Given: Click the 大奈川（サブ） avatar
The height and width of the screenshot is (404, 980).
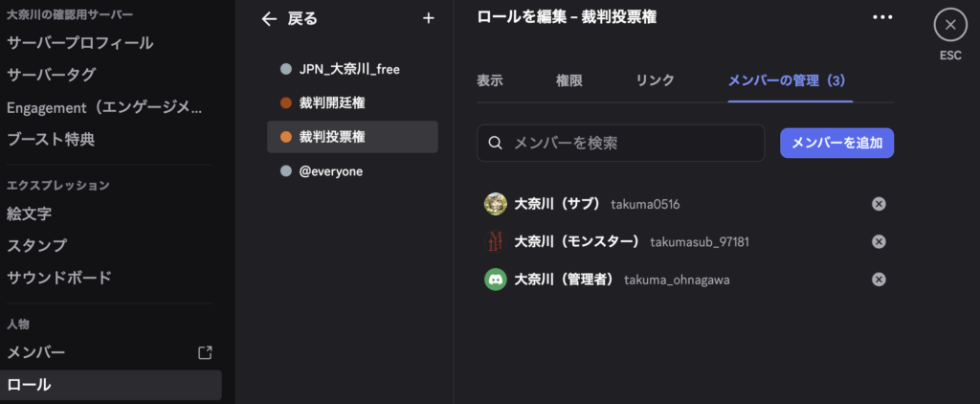Looking at the screenshot, I should coord(496,204).
